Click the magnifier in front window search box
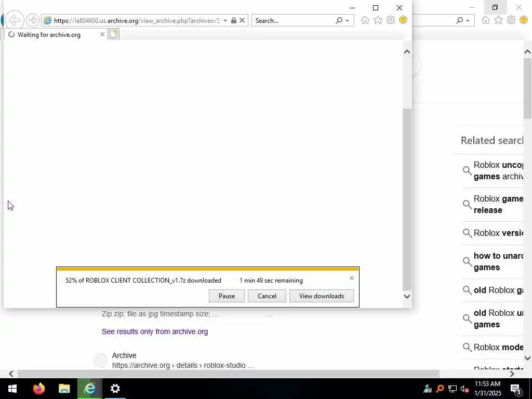 tap(339, 20)
